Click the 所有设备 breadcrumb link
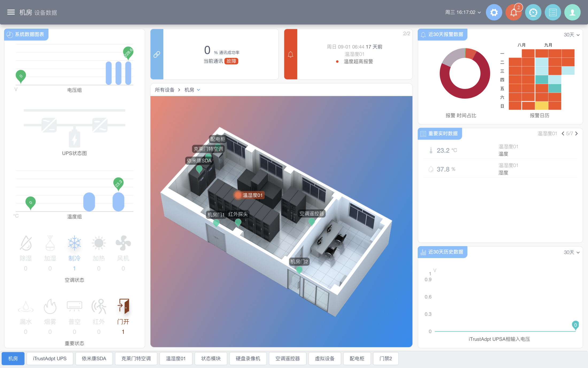Viewport: 588px width, 368px height. [x=165, y=90]
